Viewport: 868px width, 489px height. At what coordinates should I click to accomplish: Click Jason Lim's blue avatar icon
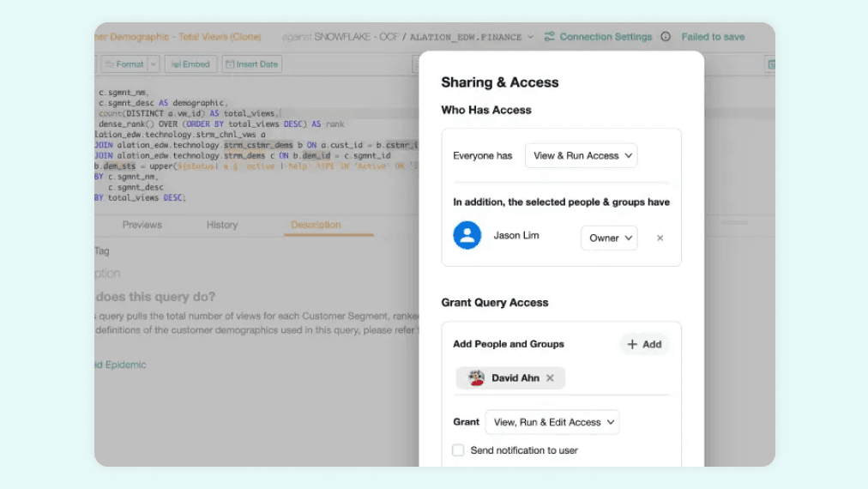point(467,235)
